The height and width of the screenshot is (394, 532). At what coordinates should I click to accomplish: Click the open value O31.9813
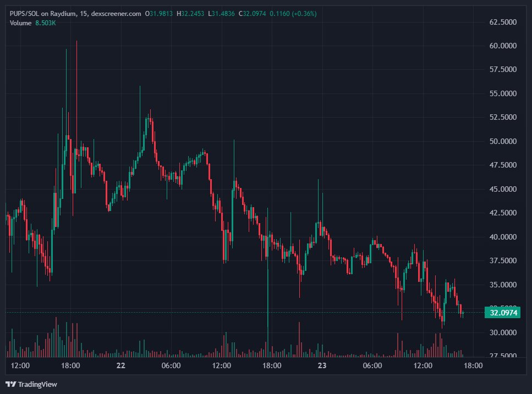pos(159,14)
